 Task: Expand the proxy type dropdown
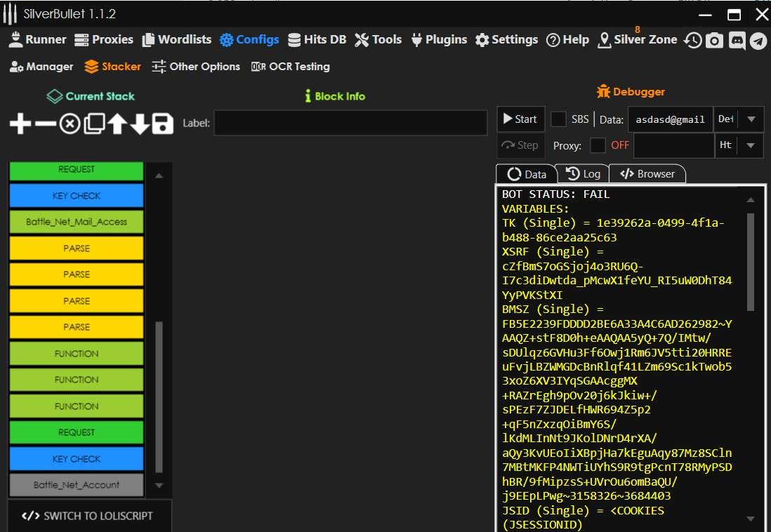click(x=751, y=145)
